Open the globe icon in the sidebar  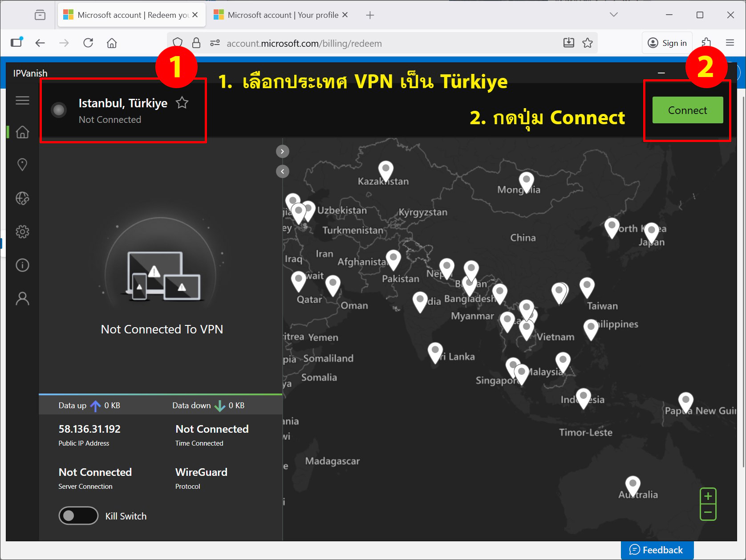tap(22, 198)
